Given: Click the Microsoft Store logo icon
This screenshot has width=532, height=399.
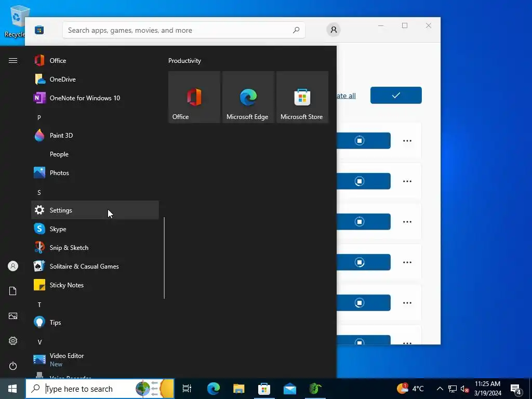Looking at the screenshot, I should click(39, 30).
